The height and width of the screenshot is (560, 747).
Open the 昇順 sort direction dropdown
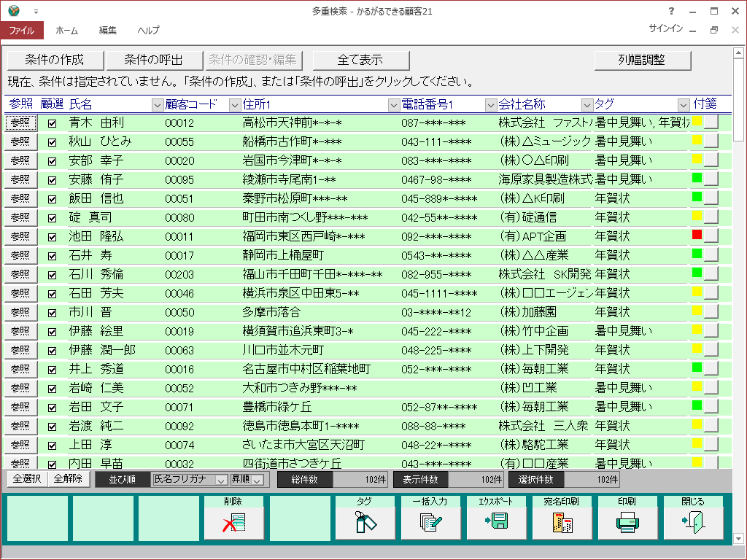(x=257, y=480)
